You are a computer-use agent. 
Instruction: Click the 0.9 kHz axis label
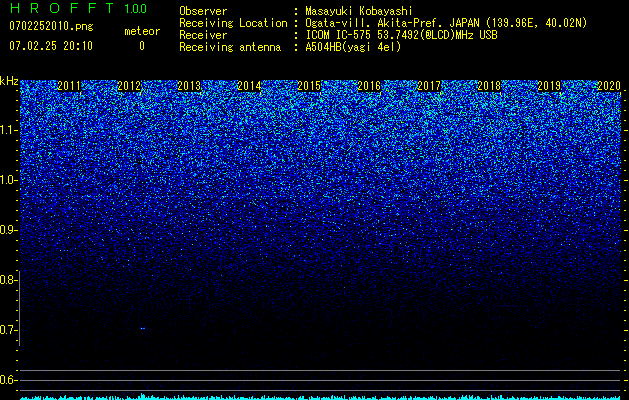pos(9,230)
